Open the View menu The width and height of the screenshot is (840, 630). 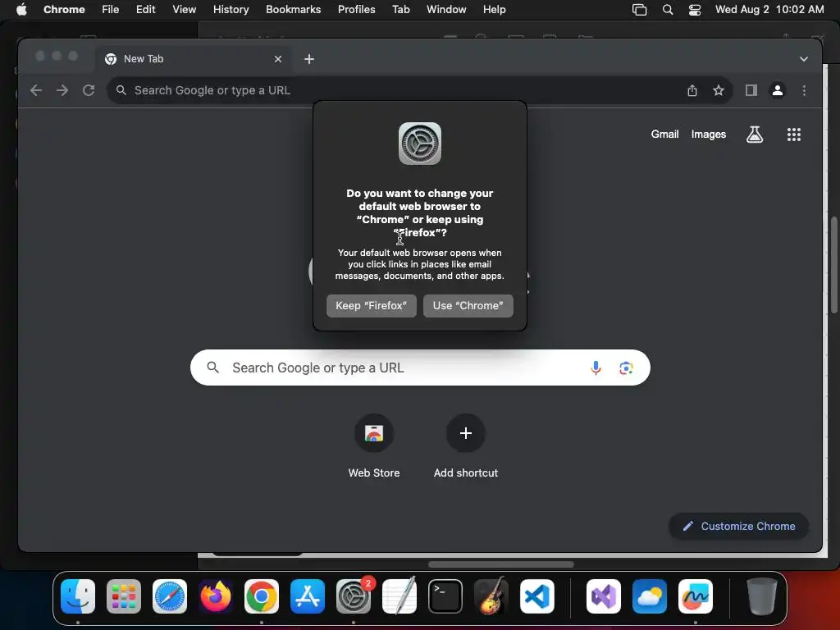(x=184, y=10)
